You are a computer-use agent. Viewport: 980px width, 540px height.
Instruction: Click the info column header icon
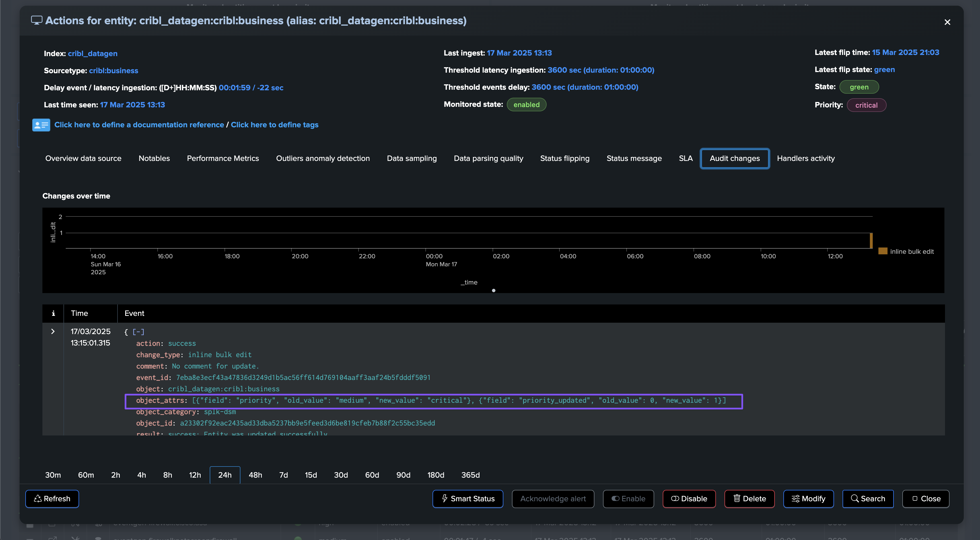coord(53,313)
